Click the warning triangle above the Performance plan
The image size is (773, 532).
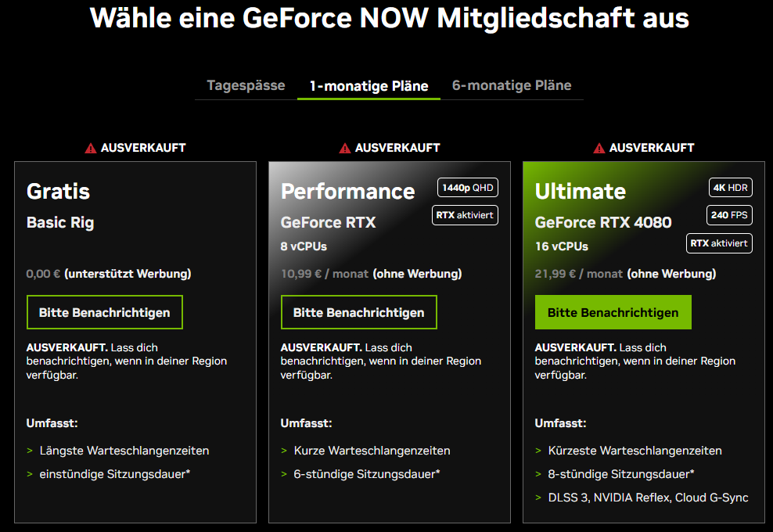point(344,148)
